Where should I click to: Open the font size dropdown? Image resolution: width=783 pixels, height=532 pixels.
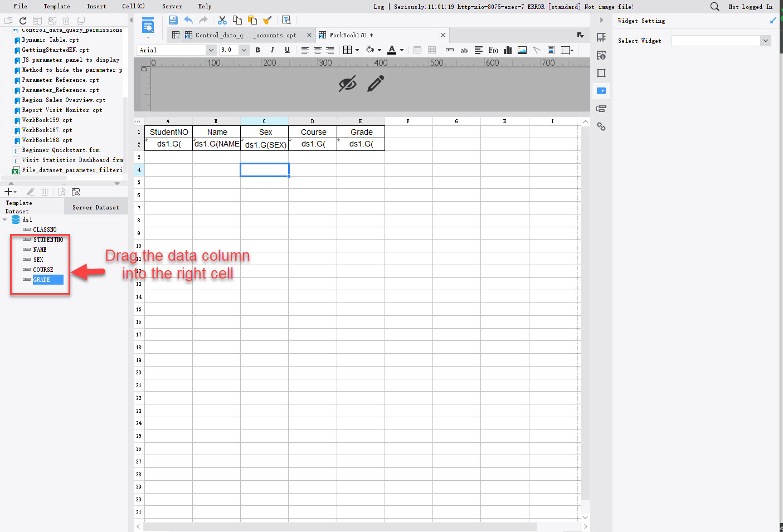244,50
